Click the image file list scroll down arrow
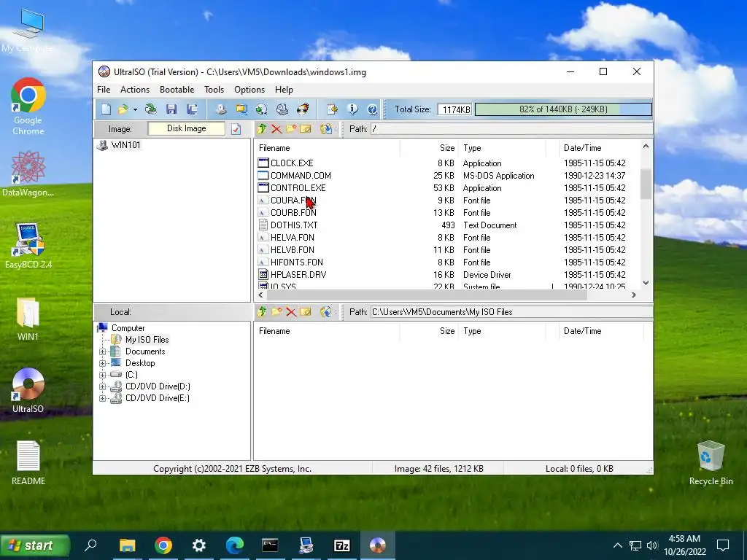747x560 pixels. [x=646, y=283]
